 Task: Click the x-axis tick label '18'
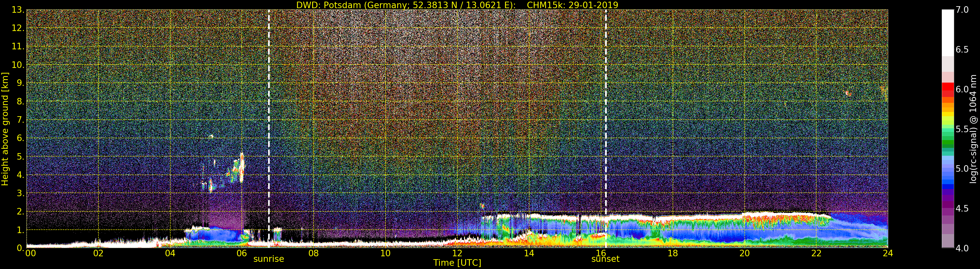pos(673,253)
